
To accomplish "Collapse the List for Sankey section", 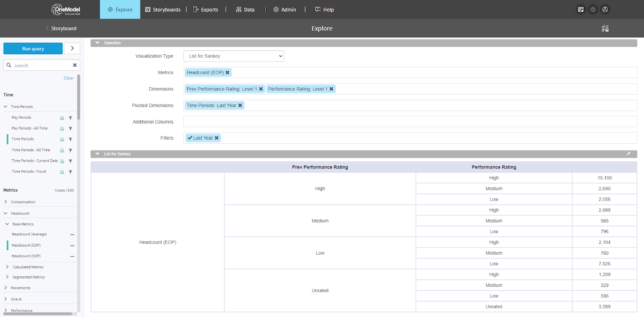I will coord(97,154).
